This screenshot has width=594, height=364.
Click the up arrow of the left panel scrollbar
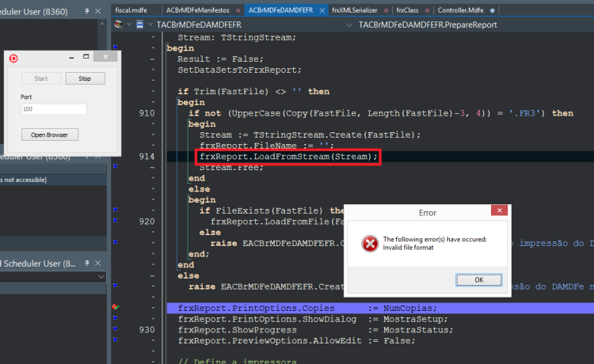(x=102, y=24)
